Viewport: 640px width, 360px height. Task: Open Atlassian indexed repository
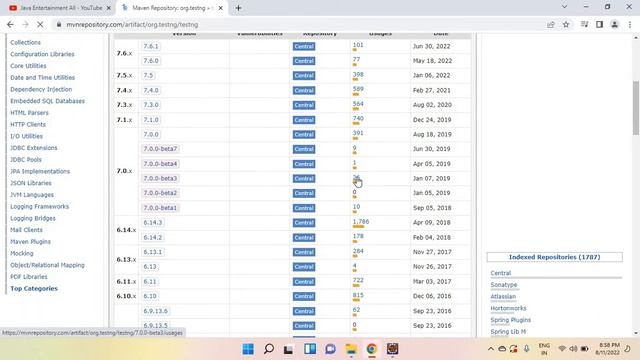[503, 297]
